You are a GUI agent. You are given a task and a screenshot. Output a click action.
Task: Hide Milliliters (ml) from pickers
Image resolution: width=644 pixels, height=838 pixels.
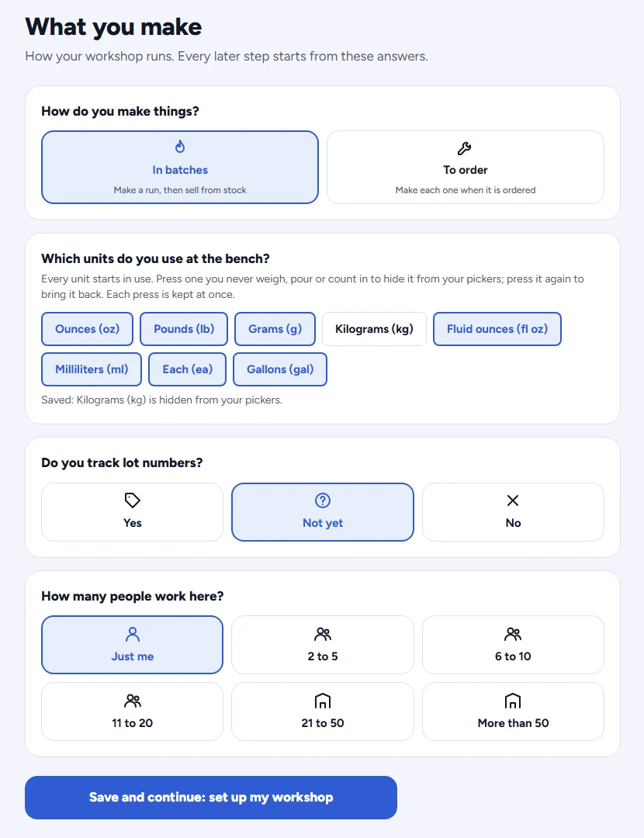92,369
